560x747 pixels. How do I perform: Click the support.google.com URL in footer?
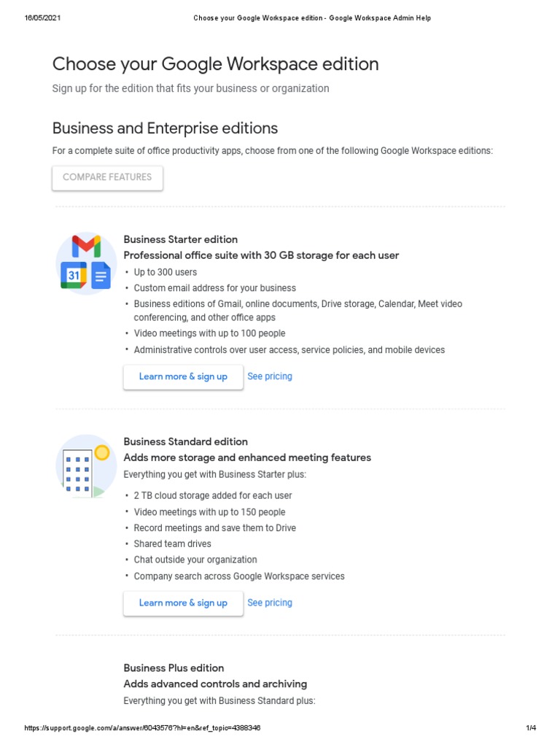click(142, 727)
